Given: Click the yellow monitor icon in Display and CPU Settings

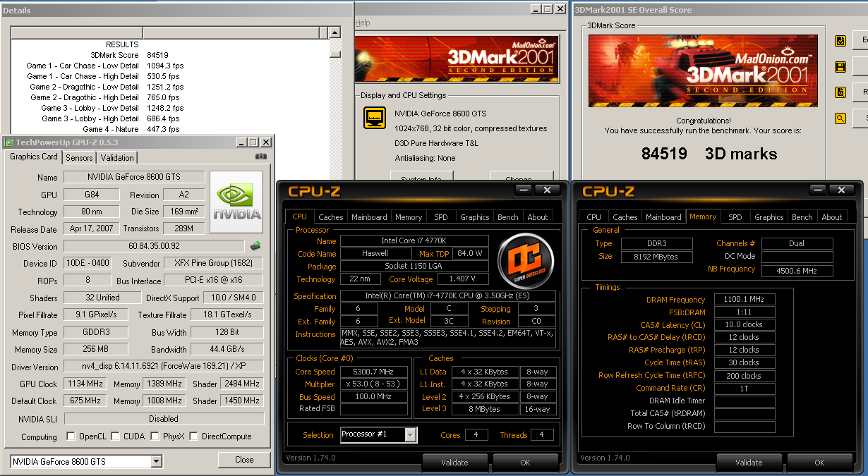Looking at the screenshot, I should (374, 118).
